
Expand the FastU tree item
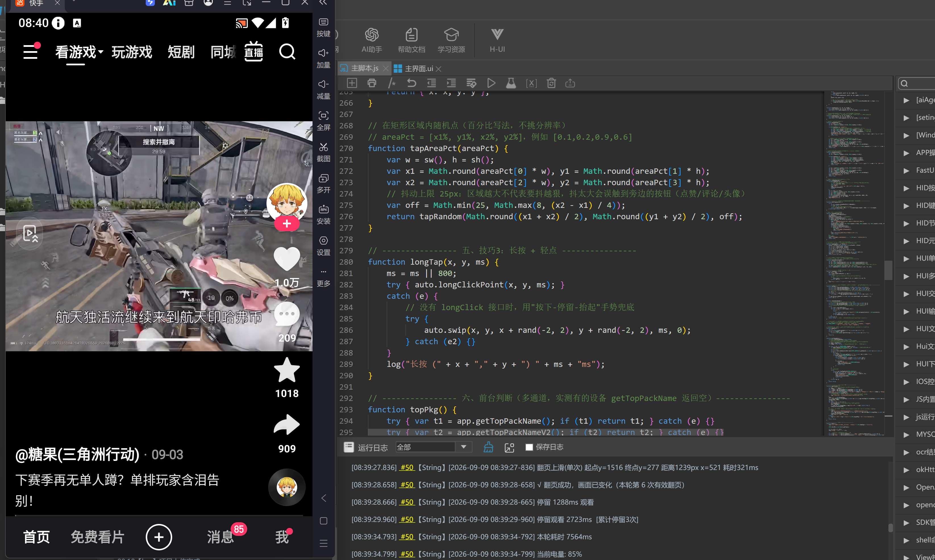click(906, 171)
